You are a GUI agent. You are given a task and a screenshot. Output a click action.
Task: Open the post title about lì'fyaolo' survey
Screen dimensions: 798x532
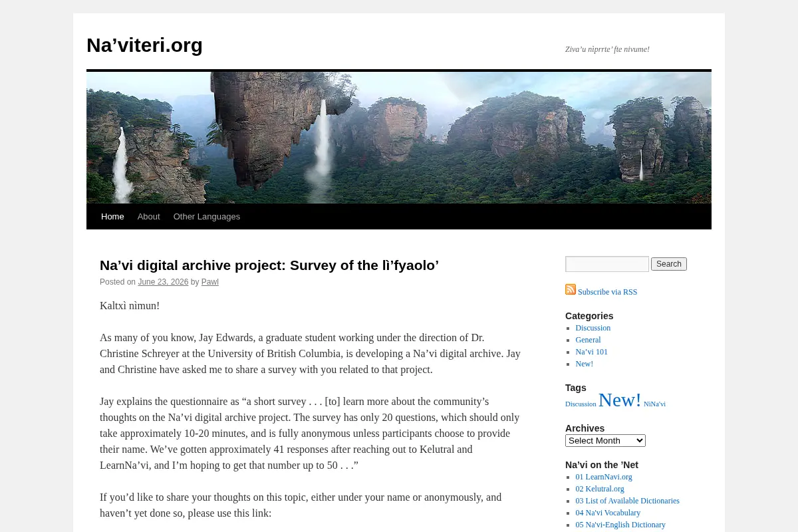click(x=269, y=265)
